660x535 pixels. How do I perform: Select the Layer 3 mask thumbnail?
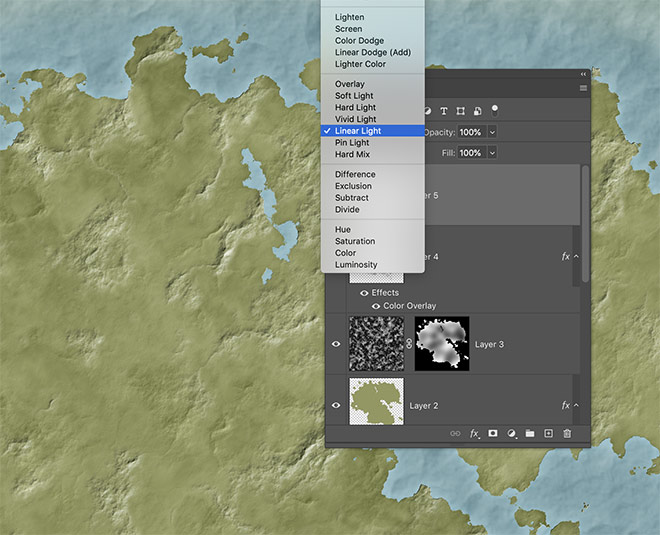point(441,344)
